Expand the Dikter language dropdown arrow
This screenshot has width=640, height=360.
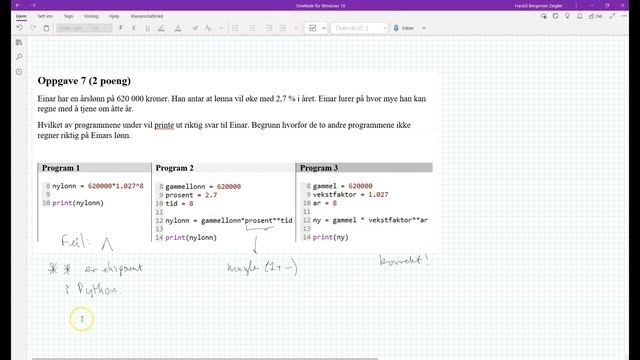click(424, 28)
